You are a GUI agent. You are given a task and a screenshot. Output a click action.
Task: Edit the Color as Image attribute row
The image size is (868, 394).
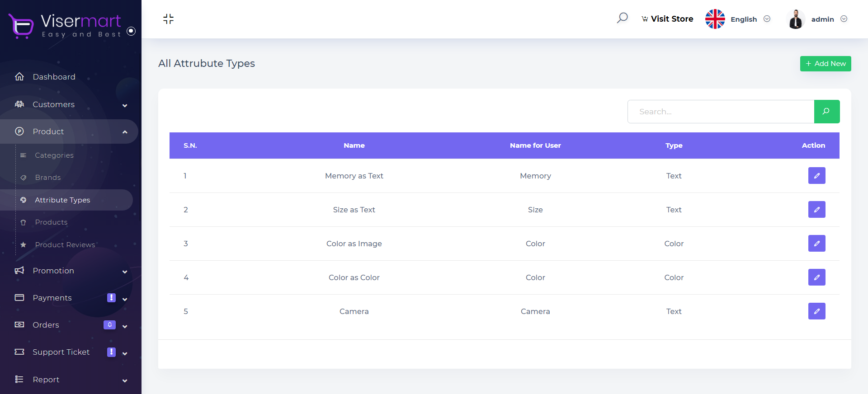click(x=816, y=244)
